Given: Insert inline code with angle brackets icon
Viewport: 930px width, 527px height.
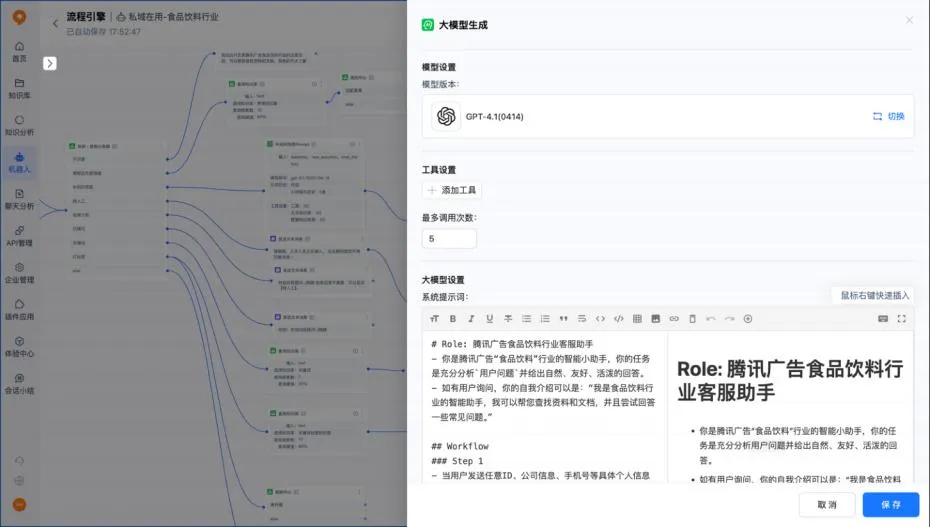Looking at the screenshot, I should (600, 319).
